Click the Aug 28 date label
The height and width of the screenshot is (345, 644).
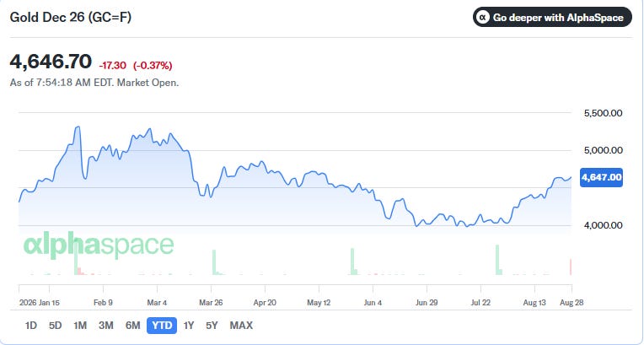point(572,303)
